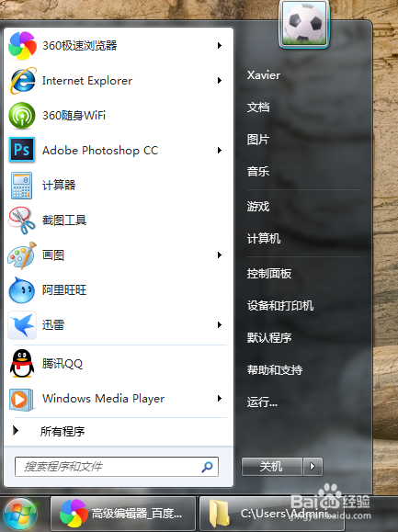Open 设备和打印机 devices and printers
The width and height of the screenshot is (398, 532).
[280, 306]
